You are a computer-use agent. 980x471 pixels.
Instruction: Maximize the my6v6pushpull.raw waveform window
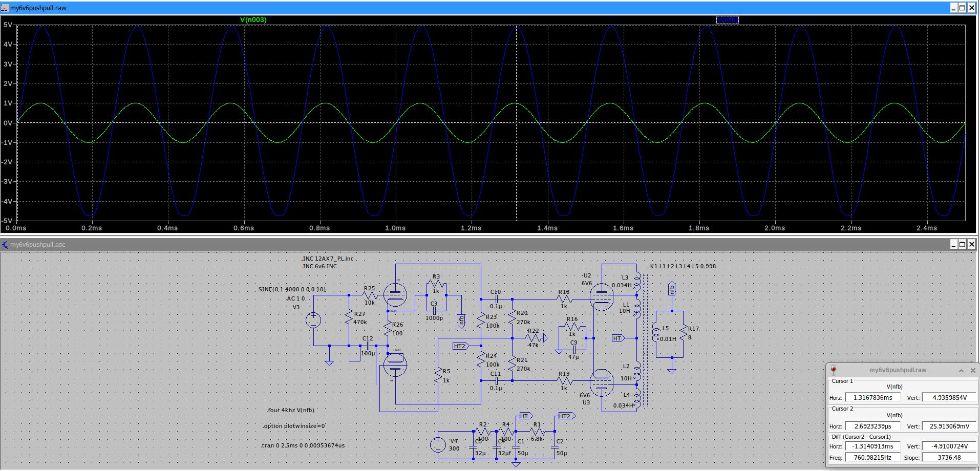[x=962, y=8]
